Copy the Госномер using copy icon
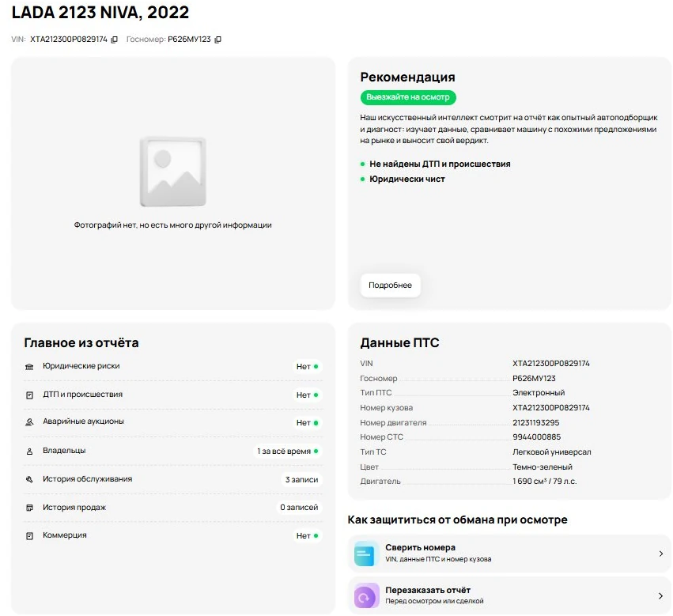The image size is (673, 616). (218, 40)
